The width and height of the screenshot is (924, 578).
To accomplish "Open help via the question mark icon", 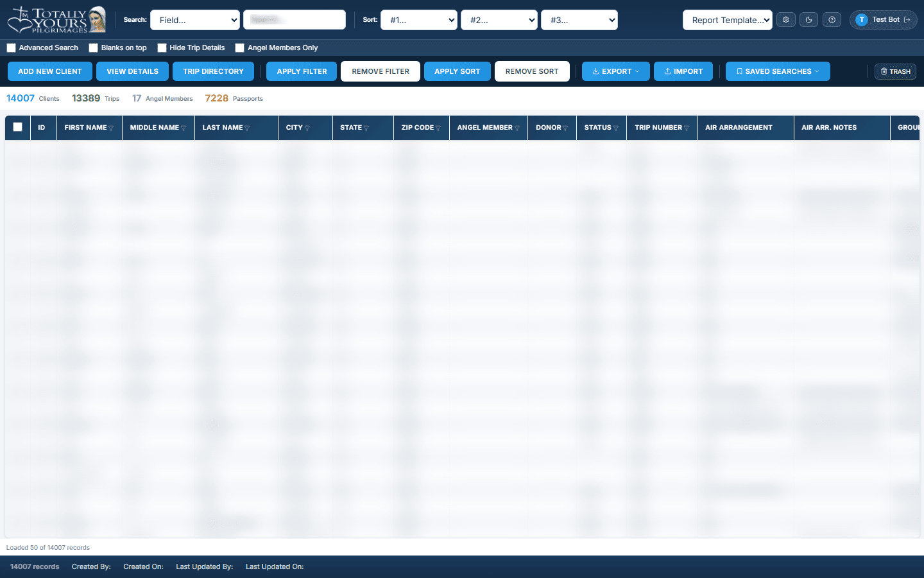I will (832, 20).
